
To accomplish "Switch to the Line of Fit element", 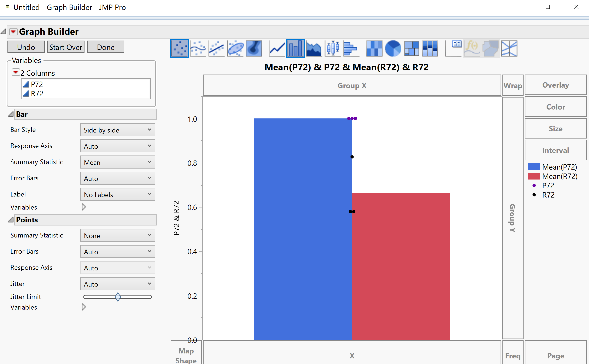I will pyautogui.click(x=216, y=48).
